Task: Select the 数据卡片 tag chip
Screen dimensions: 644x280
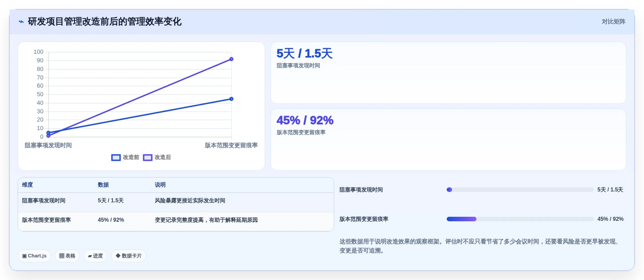Action: coord(129,256)
